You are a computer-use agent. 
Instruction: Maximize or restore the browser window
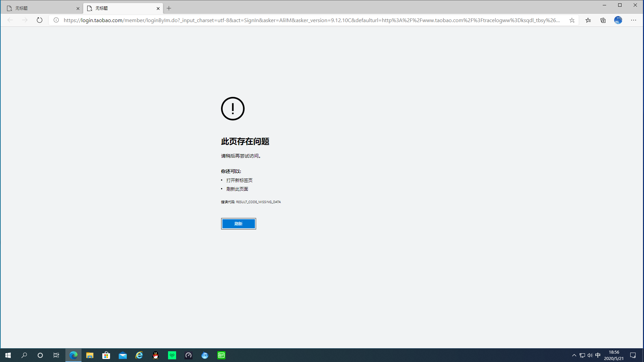(620, 5)
